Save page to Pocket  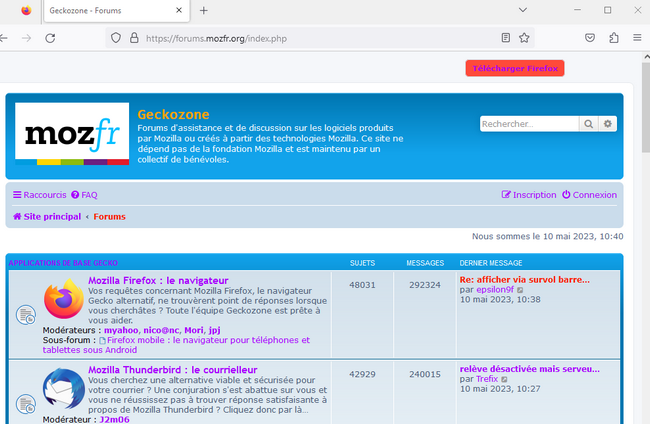(590, 38)
